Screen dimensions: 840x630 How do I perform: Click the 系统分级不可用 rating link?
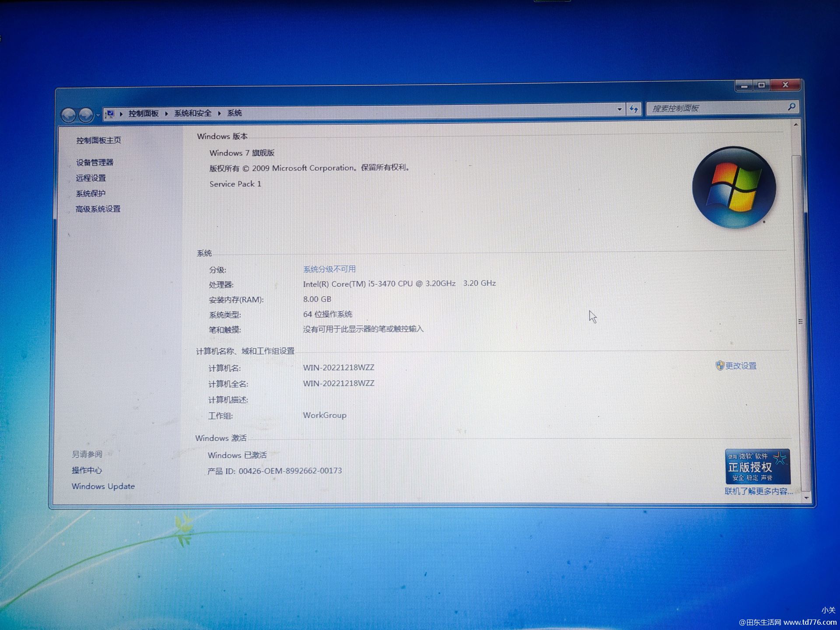[x=329, y=269]
